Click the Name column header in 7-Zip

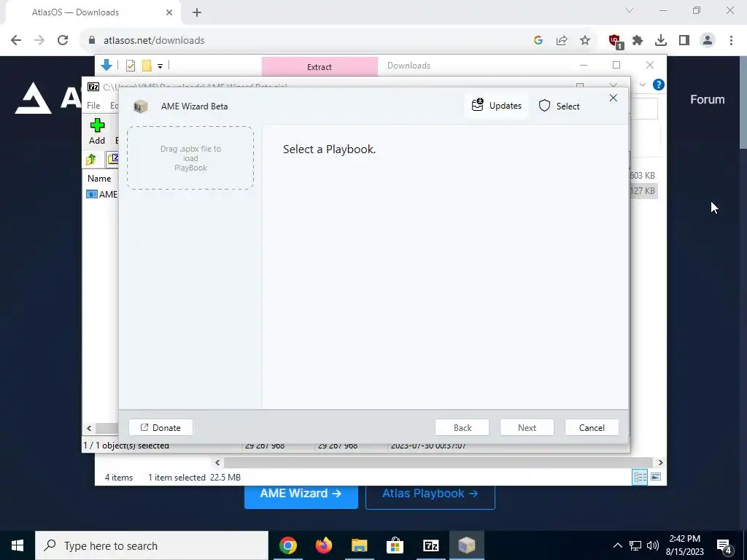(x=99, y=179)
